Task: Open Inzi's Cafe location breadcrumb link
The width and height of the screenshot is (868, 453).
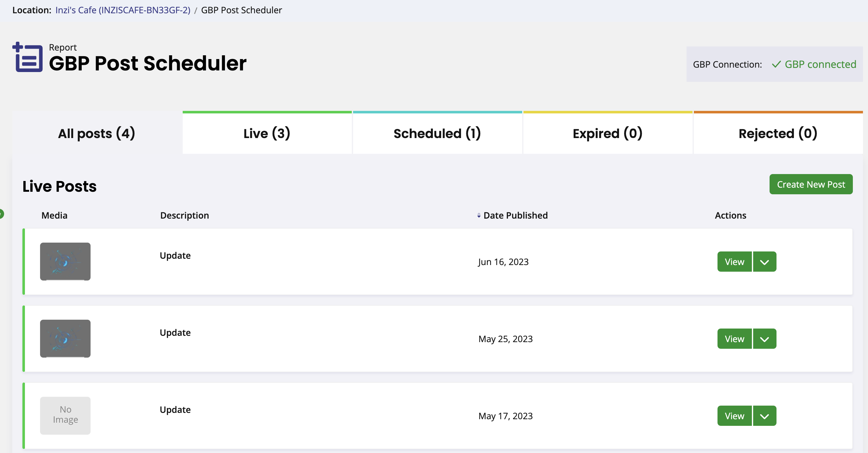Action: (x=123, y=10)
